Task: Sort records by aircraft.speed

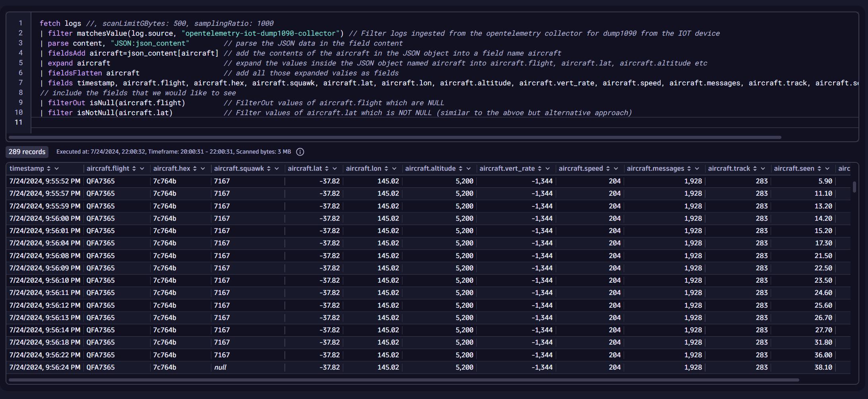Action: tap(608, 168)
